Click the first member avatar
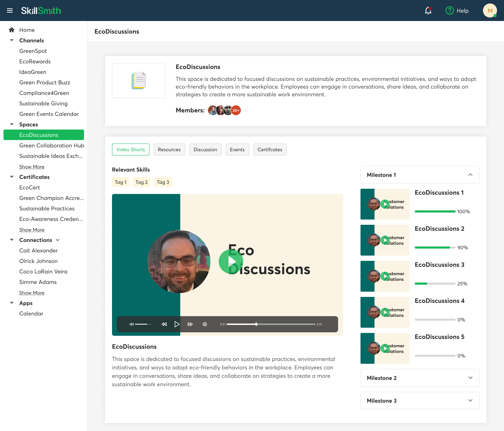 pos(212,110)
